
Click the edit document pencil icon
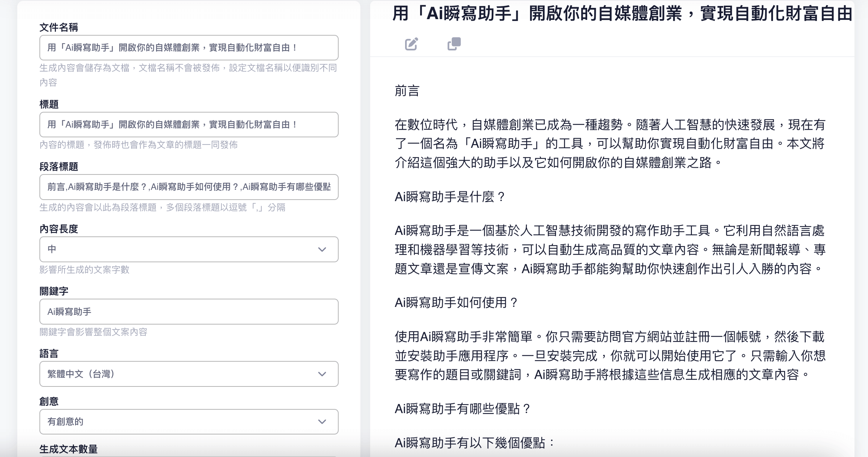pyautogui.click(x=411, y=44)
